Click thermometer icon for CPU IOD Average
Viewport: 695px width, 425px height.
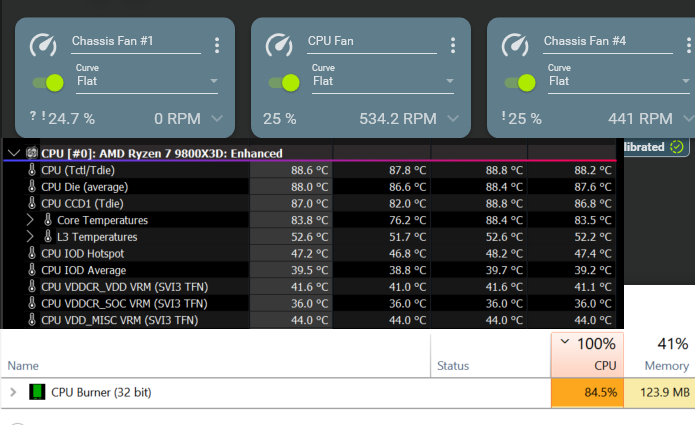pos(32,270)
